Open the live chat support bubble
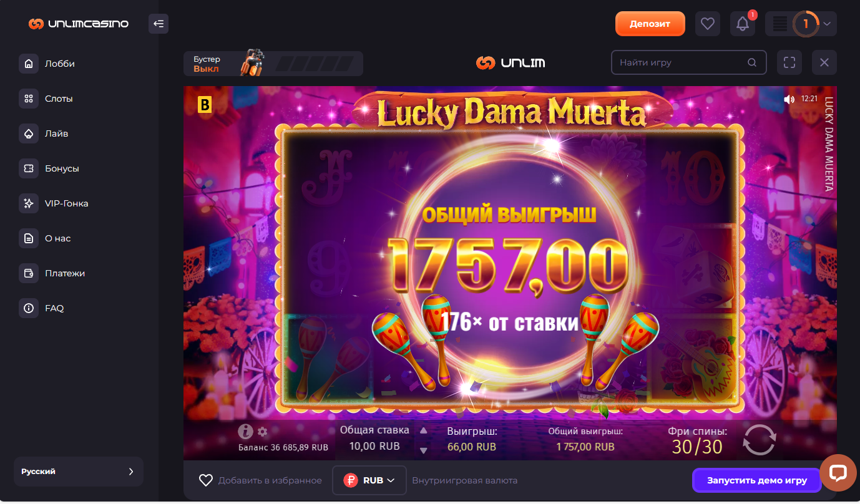 tap(838, 472)
